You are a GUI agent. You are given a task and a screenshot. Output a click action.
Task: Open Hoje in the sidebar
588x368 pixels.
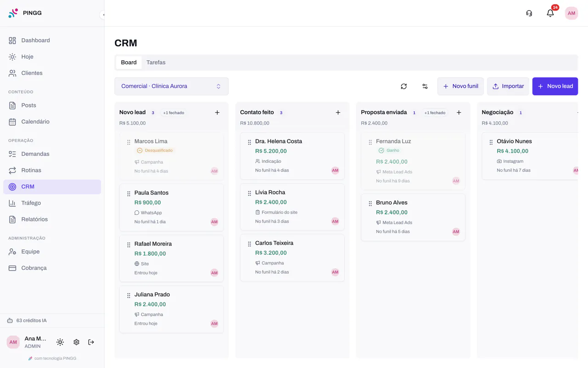[52, 57]
